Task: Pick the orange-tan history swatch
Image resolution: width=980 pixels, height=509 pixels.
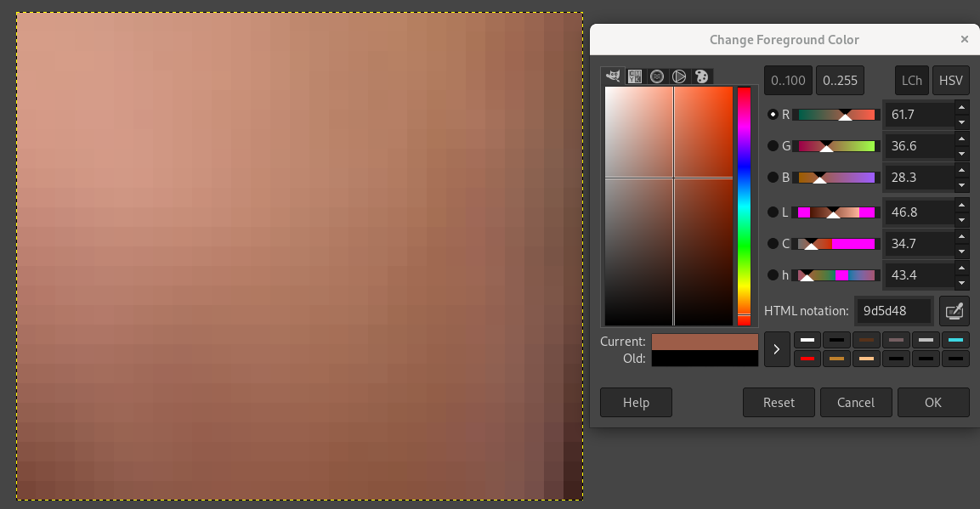Action: click(x=836, y=359)
